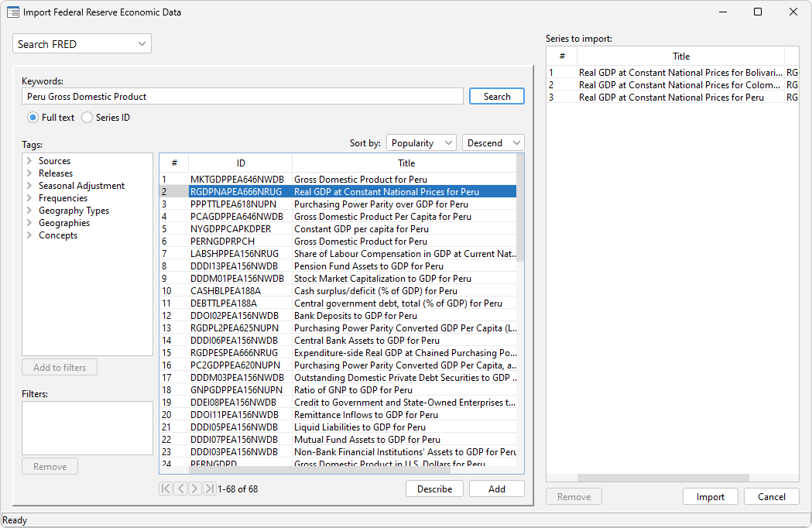Select row LABSHPPEA156NRUG
This screenshot has width=812, height=528.
337,254
